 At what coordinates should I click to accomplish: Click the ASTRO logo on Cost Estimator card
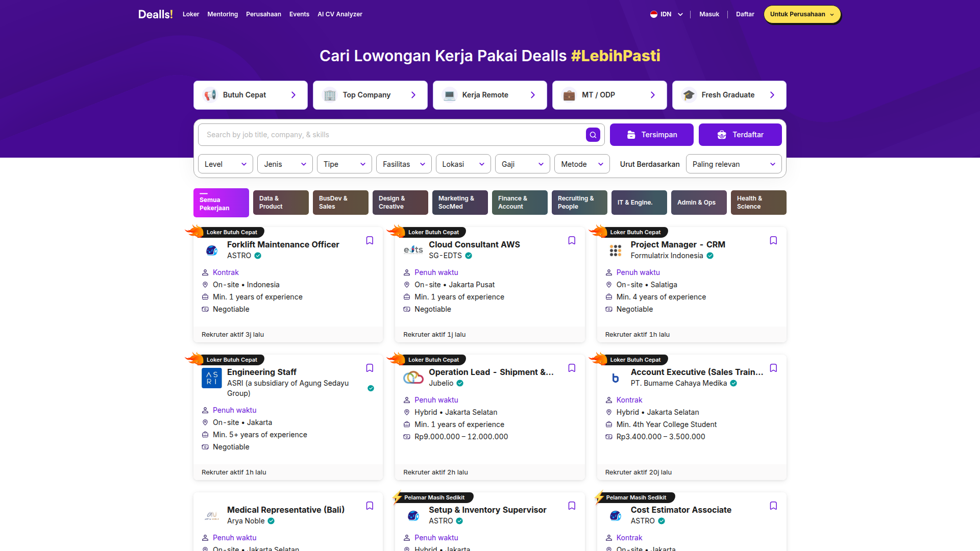click(615, 515)
